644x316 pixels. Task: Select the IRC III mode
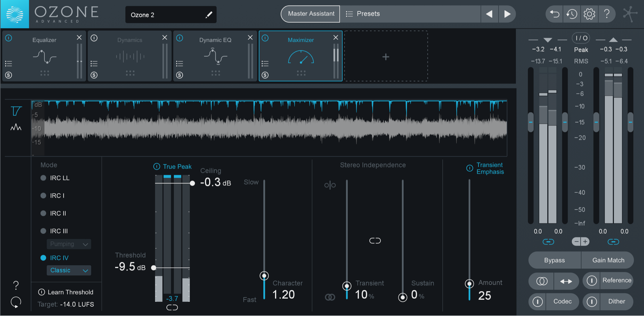[x=43, y=231]
